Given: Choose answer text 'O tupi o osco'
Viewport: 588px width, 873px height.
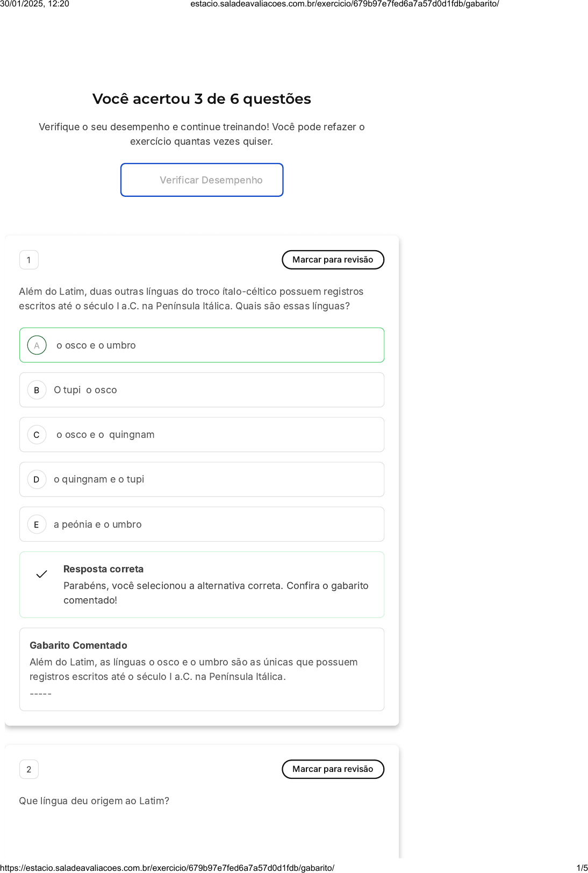Looking at the screenshot, I should pyautogui.click(x=85, y=390).
